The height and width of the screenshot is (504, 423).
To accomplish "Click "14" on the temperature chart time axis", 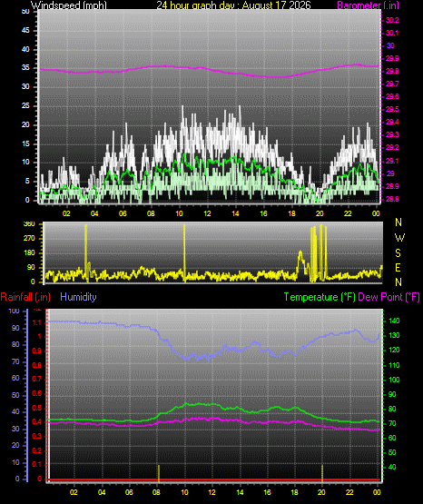I will point(240,492).
